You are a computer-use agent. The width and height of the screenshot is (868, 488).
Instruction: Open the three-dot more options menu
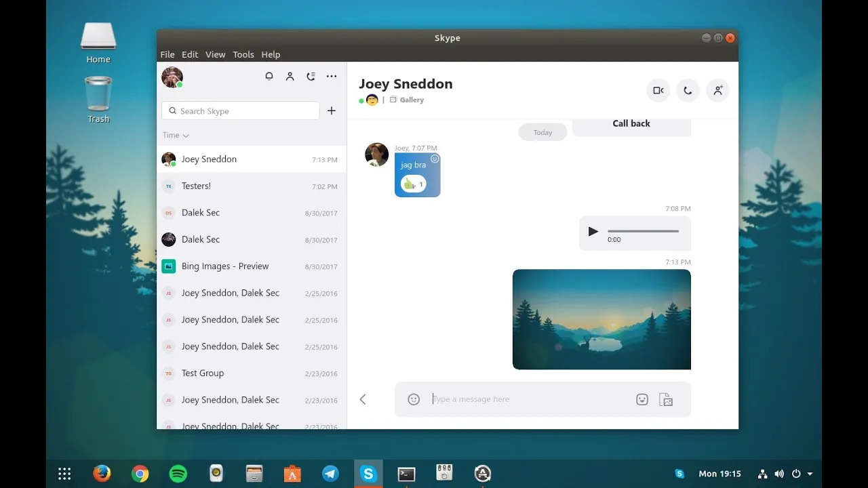click(x=332, y=77)
